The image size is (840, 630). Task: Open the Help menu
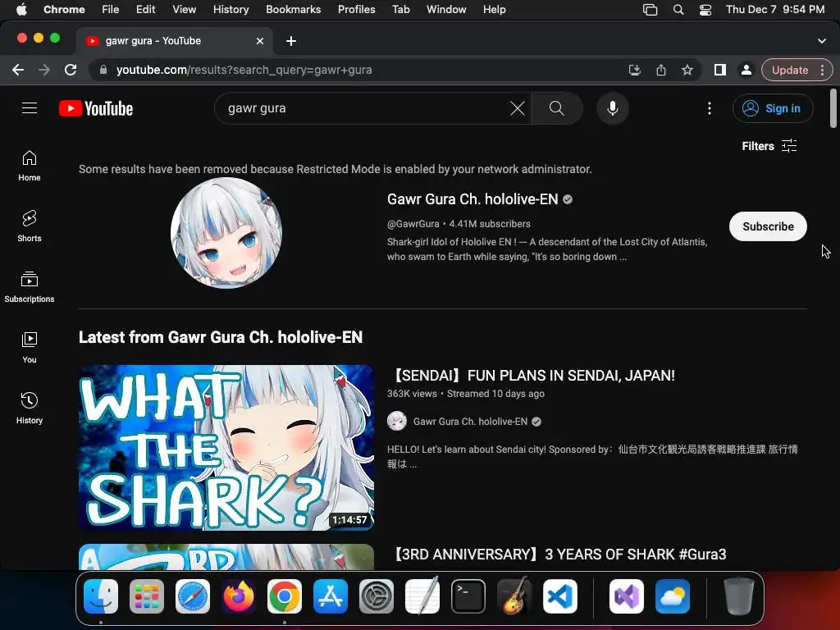pos(494,9)
